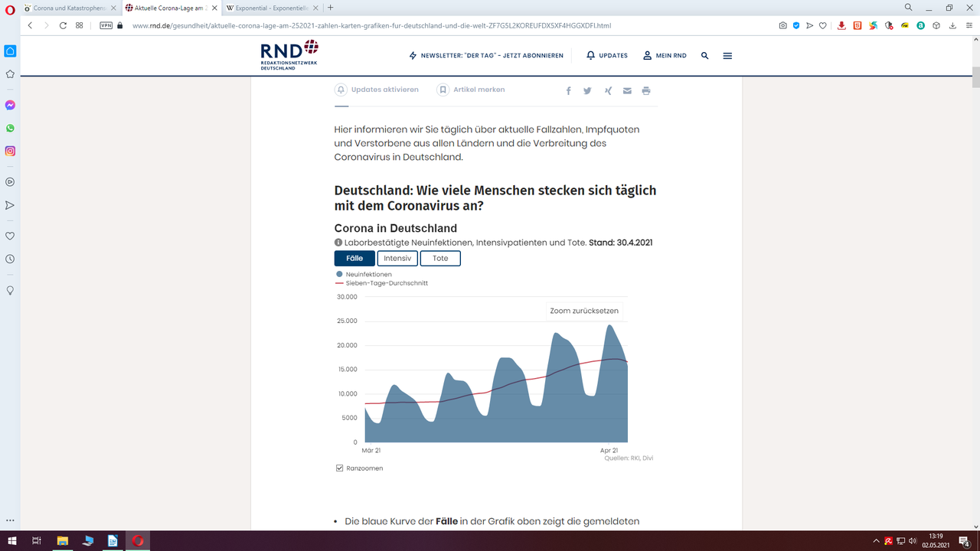Toggle the VPN badge in address bar
The image size is (980, 551).
pos(106,25)
